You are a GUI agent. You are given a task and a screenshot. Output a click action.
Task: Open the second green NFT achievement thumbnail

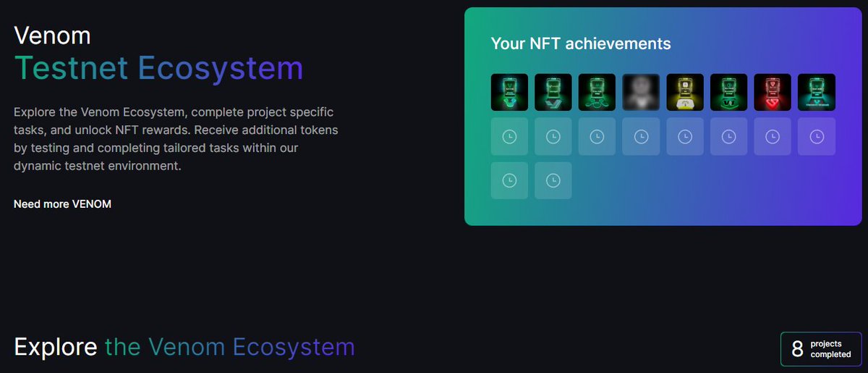point(553,93)
